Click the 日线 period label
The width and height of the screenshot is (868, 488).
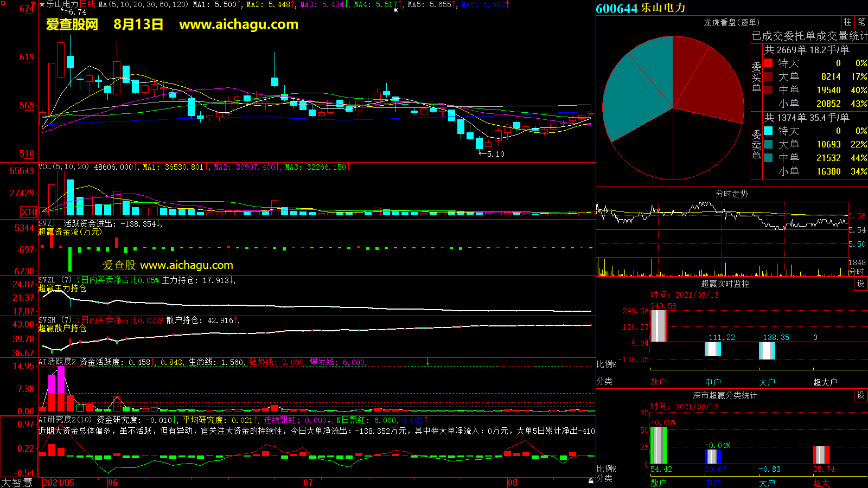[x=87, y=4]
